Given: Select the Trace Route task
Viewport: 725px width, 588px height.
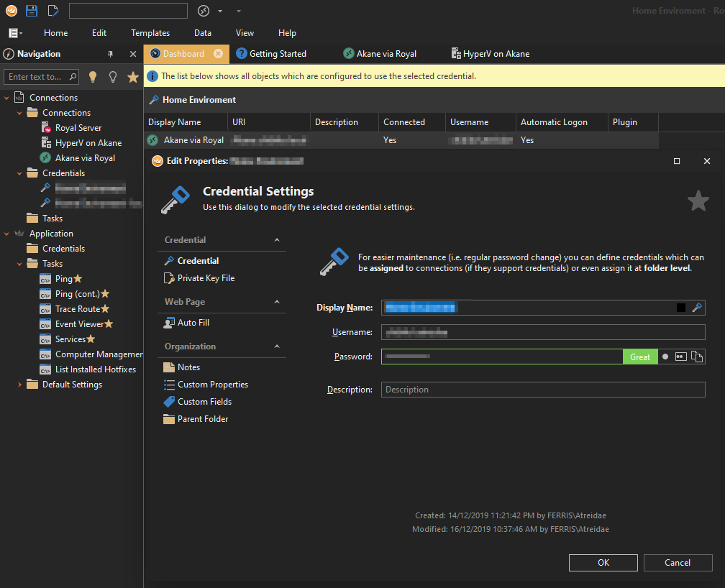Looking at the screenshot, I should click(x=78, y=309).
